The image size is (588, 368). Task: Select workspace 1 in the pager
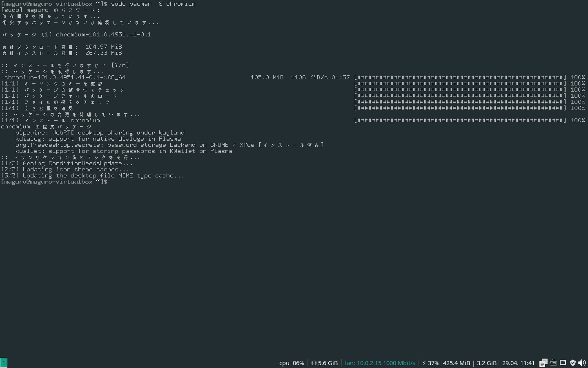(x=4, y=363)
